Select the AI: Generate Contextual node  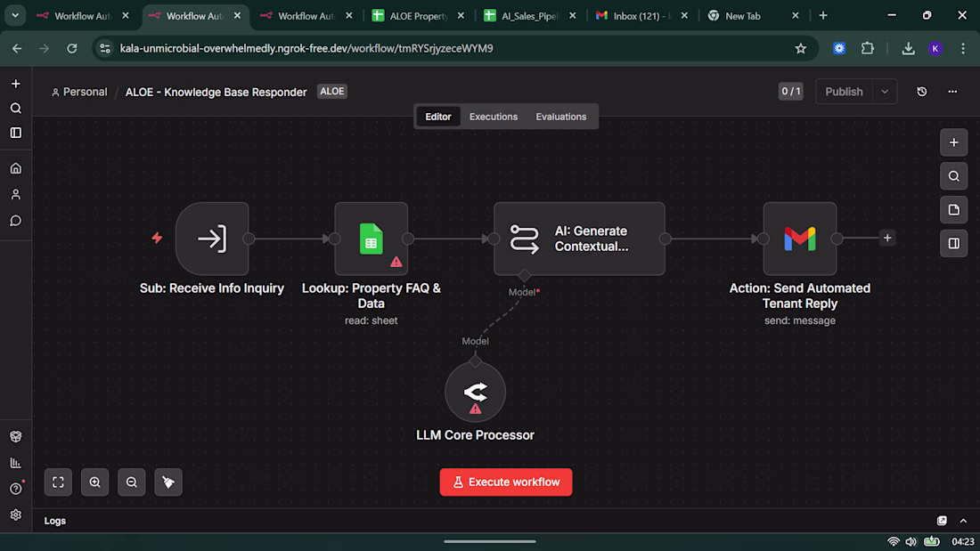579,239
